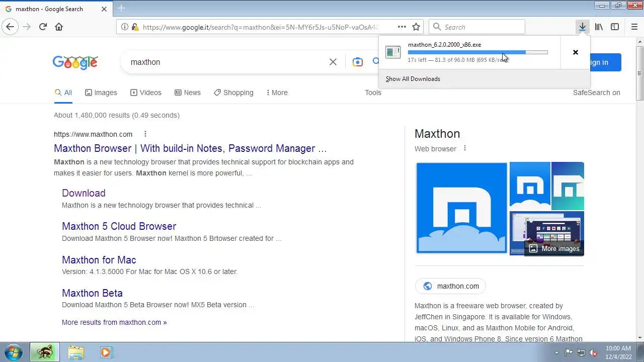Open Windows Start menu
Image resolution: width=644 pixels, height=362 pixels.
(13, 352)
